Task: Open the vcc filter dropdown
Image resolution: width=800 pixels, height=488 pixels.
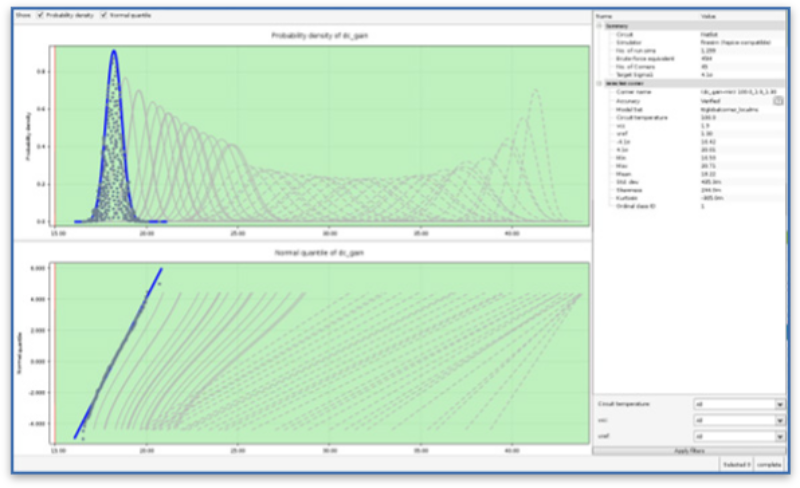Action: (x=737, y=421)
